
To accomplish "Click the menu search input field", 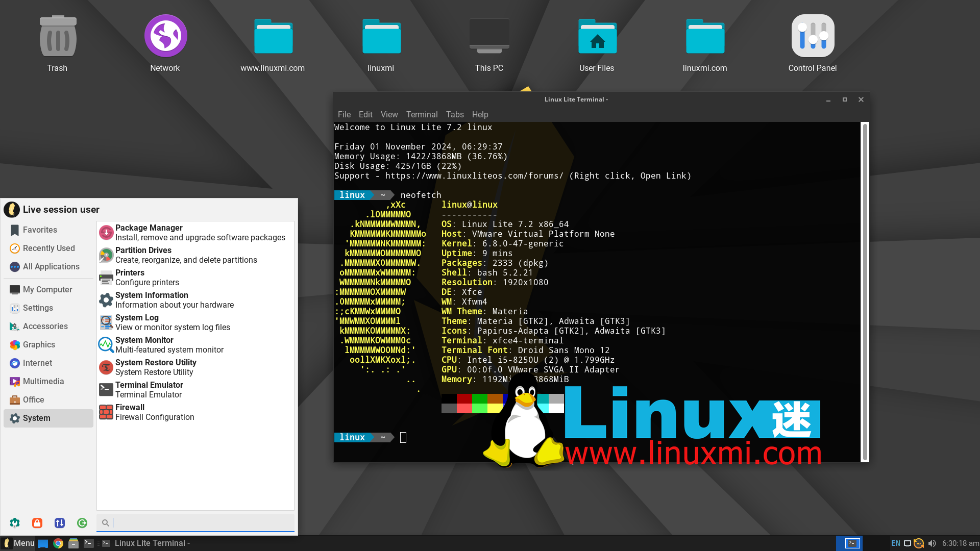I will [195, 523].
